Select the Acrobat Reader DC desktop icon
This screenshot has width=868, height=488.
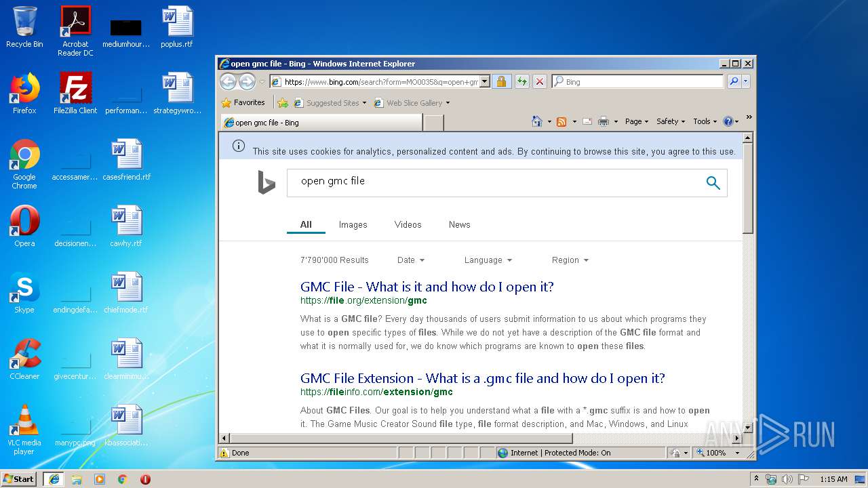75,31
